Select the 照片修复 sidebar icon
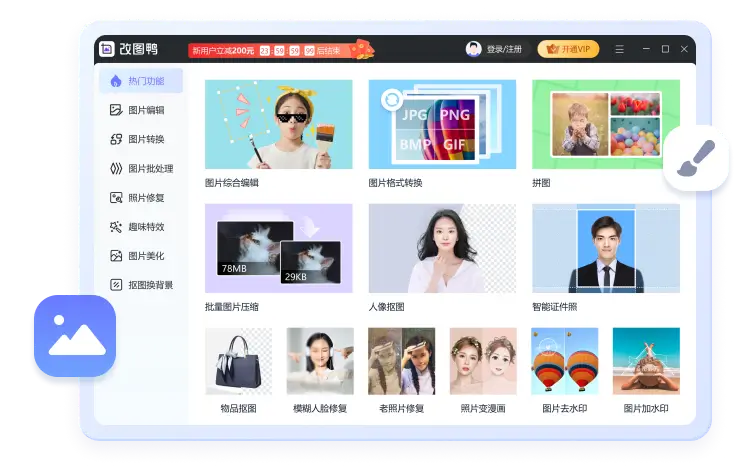Image resolution: width=756 pixels, height=469 pixels. (x=116, y=198)
